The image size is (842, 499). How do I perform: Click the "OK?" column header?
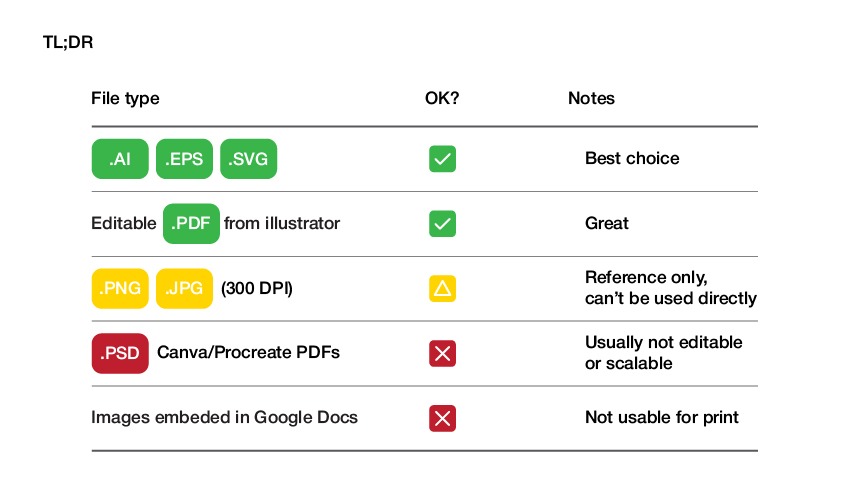click(442, 98)
